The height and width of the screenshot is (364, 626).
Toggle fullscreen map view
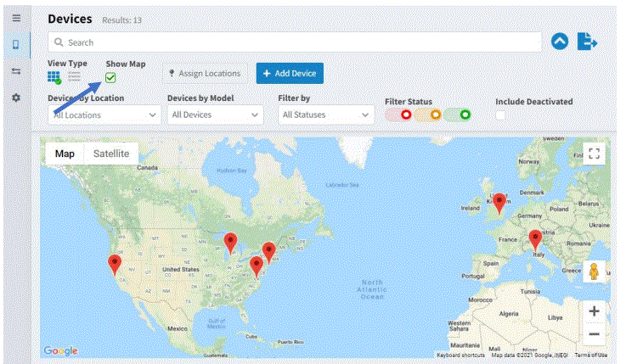click(x=594, y=154)
